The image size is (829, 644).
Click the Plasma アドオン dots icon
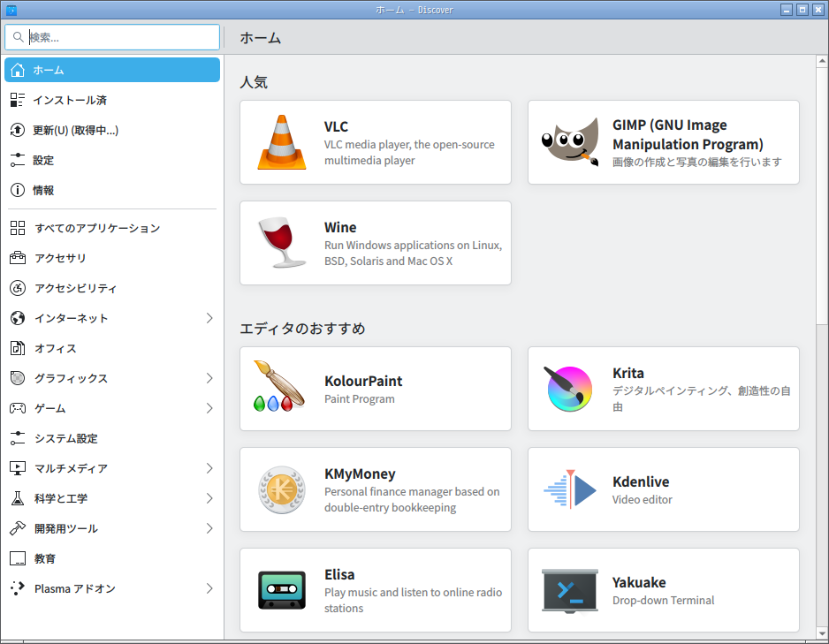(18, 588)
